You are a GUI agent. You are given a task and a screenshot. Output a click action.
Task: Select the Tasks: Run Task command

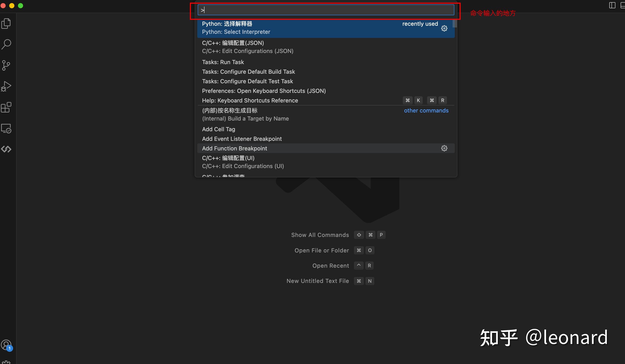[x=223, y=62]
